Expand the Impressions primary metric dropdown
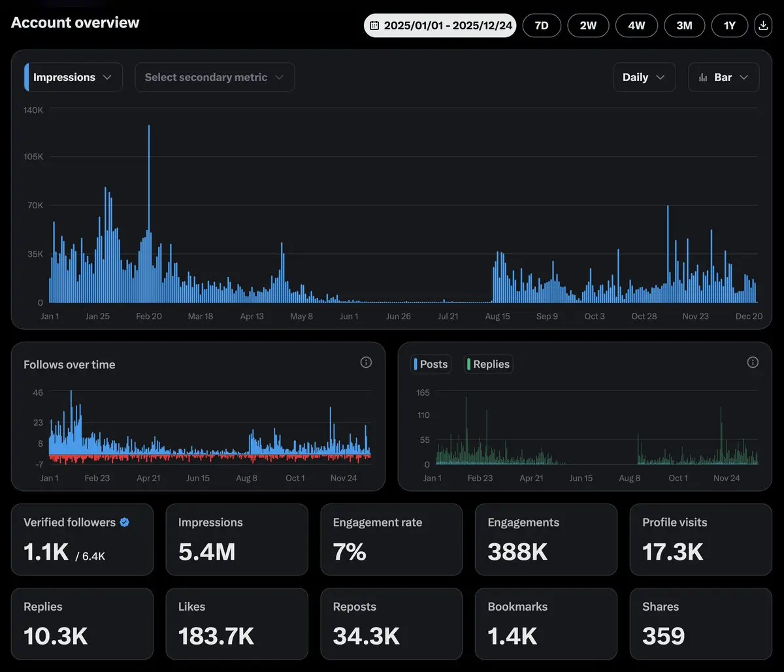784x672 pixels. [73, 77]
